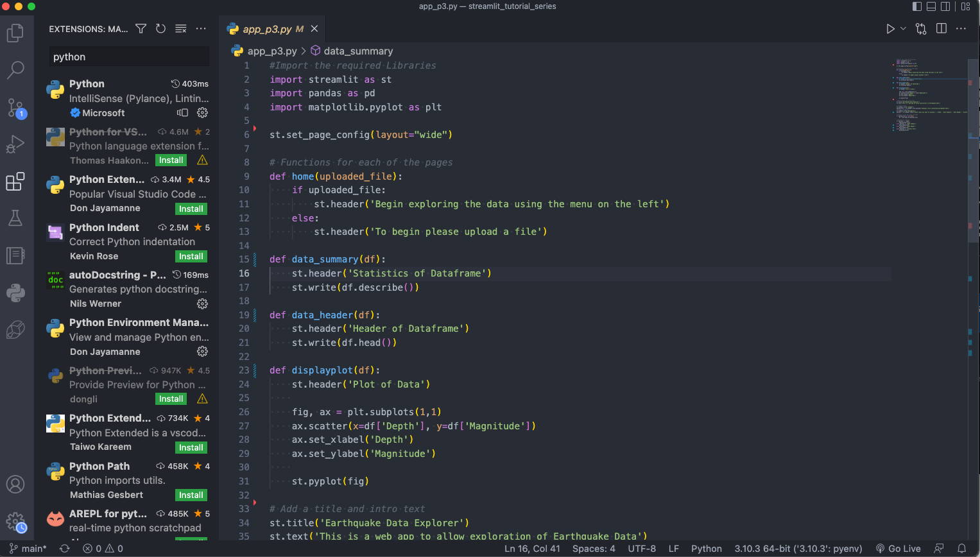This screenshot has width=980, height=557.
Task: Install the dongli Python Preview extension
Action: click(171, 399)
